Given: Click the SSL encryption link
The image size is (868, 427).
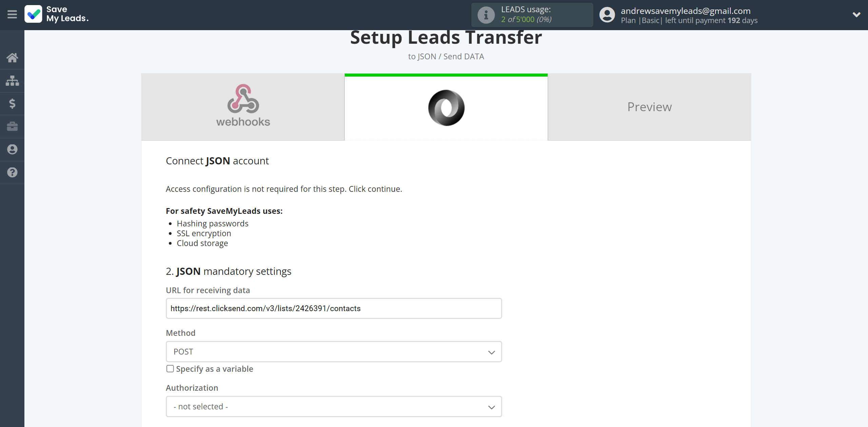Looking at the screenshot, I should pos(204,233).
